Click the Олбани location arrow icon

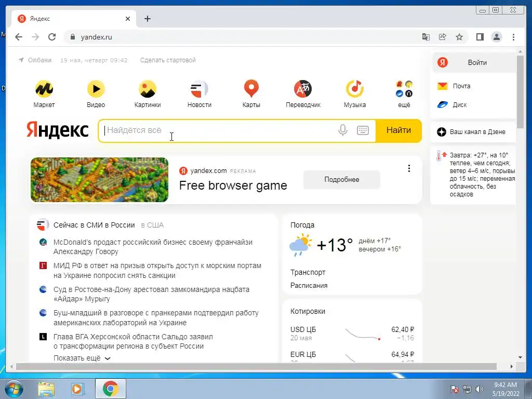coord(21,60)
